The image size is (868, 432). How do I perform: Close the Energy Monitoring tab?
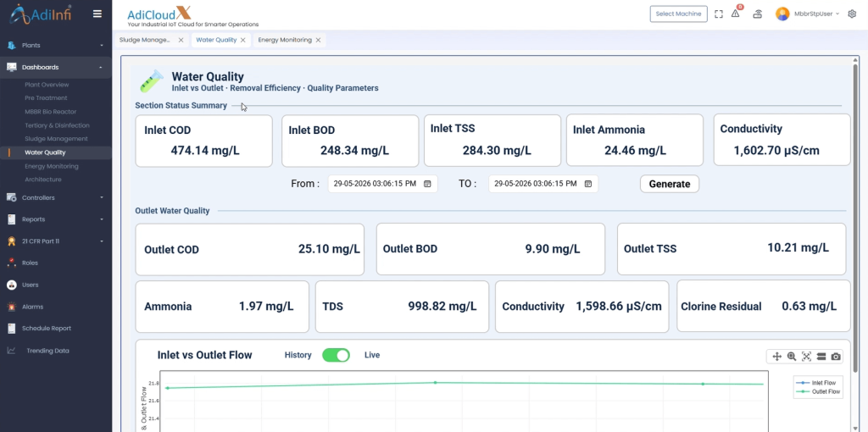pos(319,41)
